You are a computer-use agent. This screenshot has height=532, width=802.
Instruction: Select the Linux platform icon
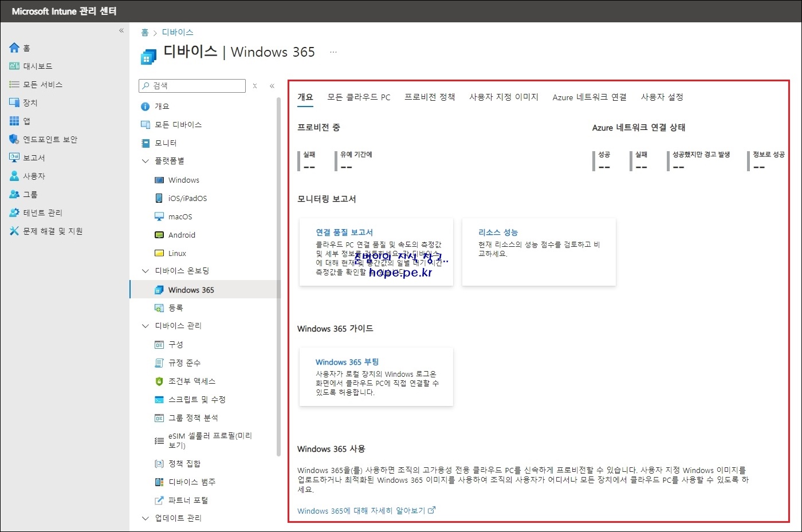pyautogui.click(x=159, y=253)
